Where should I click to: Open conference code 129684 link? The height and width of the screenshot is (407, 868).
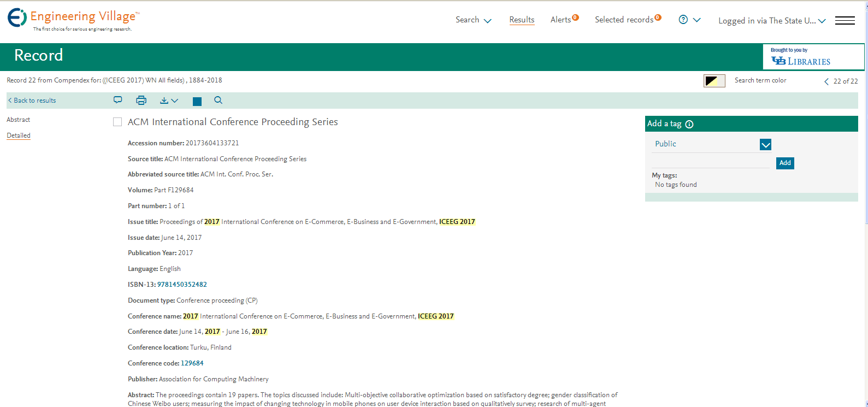pos(192,363)
